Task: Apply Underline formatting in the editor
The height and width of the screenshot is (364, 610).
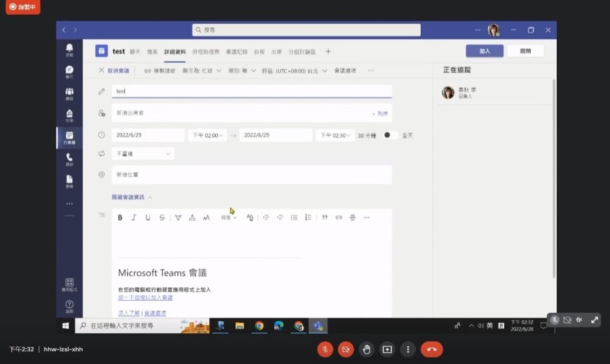Action: point(148,217)
